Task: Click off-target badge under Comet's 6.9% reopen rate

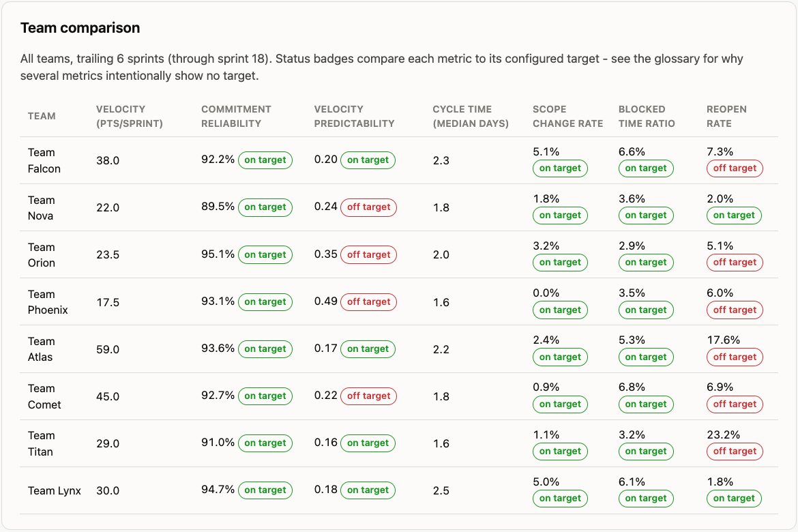Action: (735, 404)
